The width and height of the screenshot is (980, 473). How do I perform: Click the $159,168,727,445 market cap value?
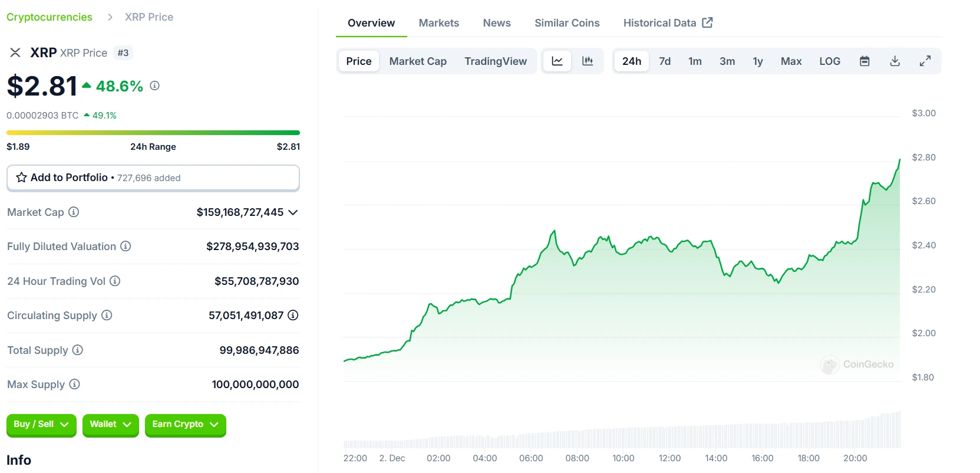[x=240, y=212]
